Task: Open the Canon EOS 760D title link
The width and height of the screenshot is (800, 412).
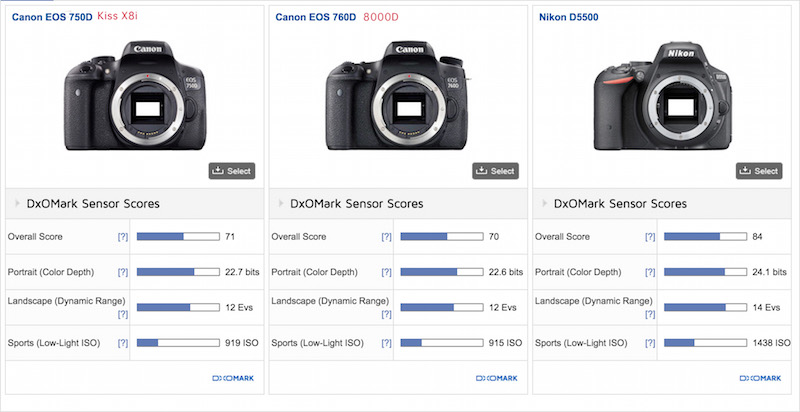Action: (x=316, y=17)
